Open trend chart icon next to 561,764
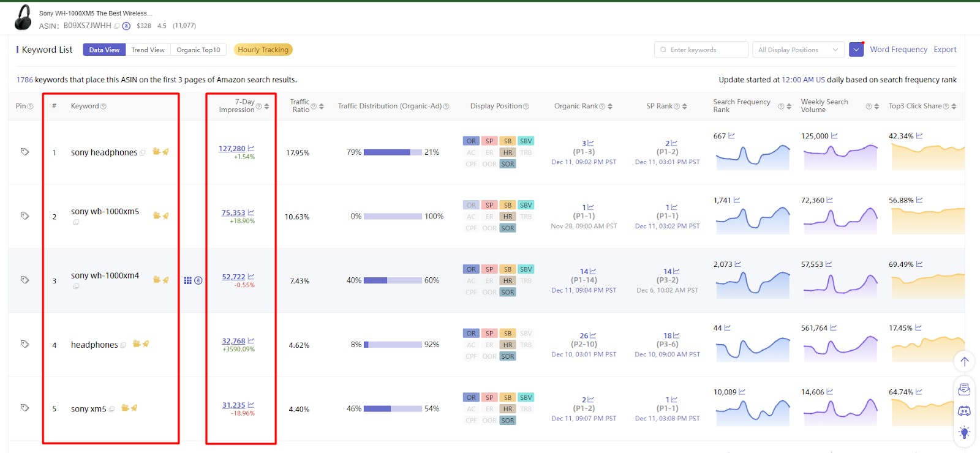This screenshot has width=980, height=453. (x=833, y=328)
